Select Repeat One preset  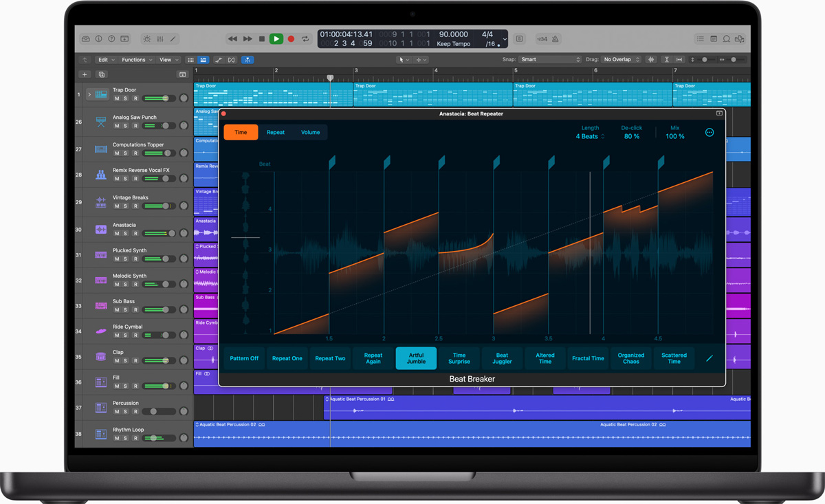287,358
